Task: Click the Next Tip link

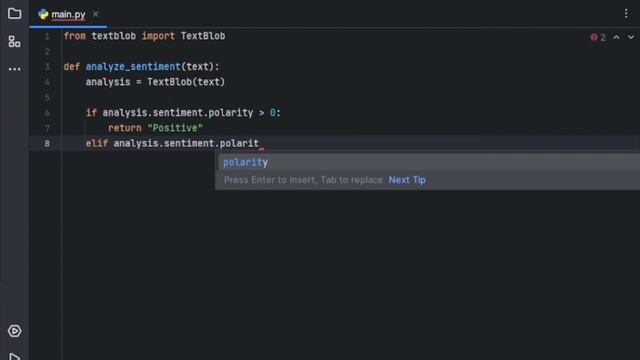Action: 407,180
